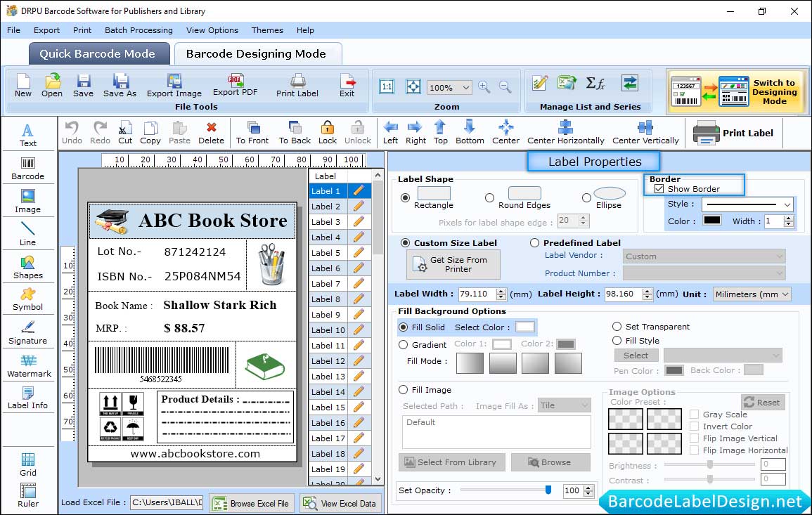The height and width of the screenshot is (515, 812).
Task: Open the Shapes tool
Action: 28,267
